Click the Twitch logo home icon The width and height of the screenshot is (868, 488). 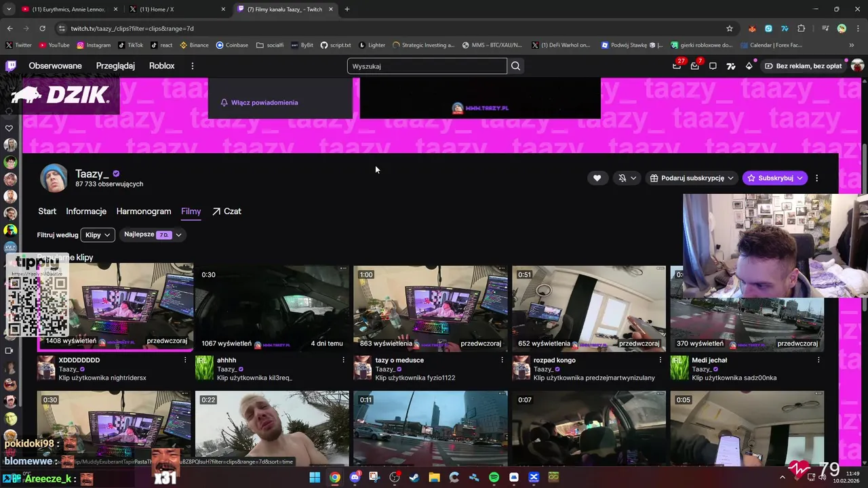tap(11, 66)
